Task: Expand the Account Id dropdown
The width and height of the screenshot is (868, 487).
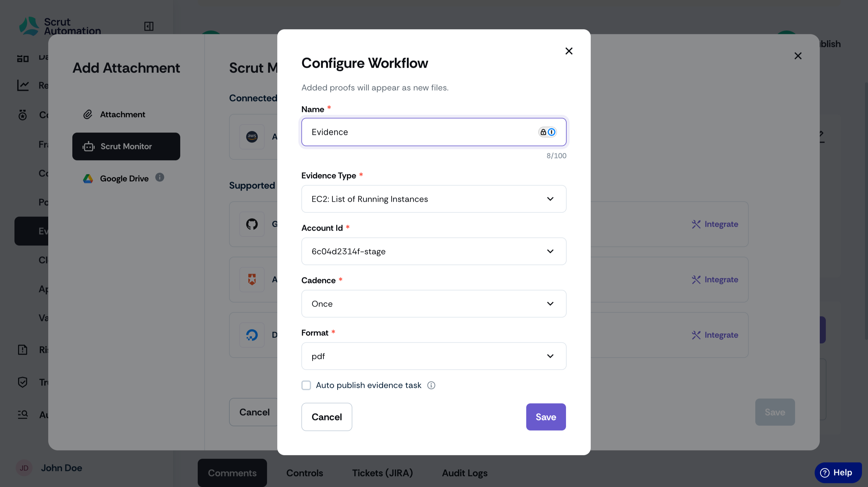Action: pos(434,251)
